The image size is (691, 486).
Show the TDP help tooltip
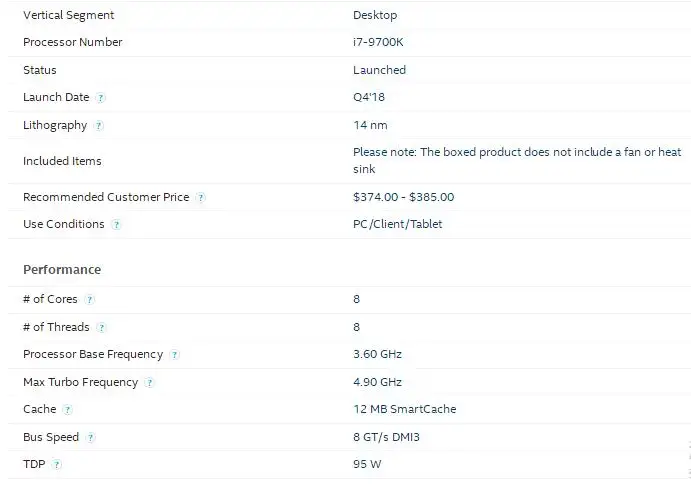pos(56,464)
